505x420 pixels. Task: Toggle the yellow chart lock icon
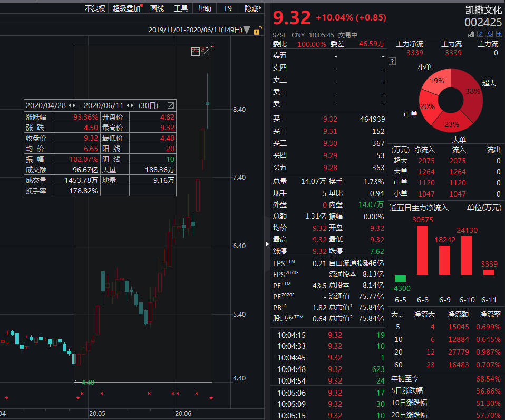tap(257, 31)
